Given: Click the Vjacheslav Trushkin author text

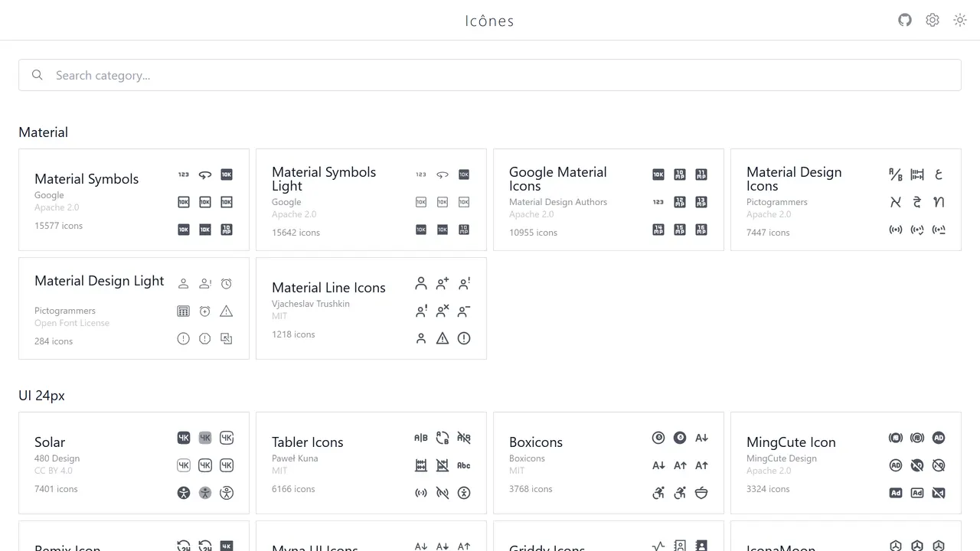Looking at the screenshot, I should (311, 304).
